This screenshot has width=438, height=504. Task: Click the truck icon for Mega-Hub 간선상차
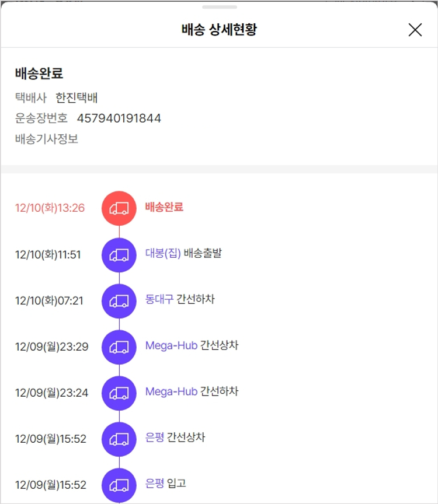pyautogui.click(x=119, y=346)
